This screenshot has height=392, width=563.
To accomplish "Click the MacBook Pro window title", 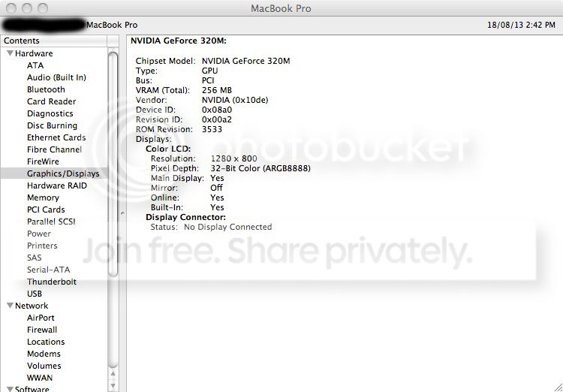I will click(281, 8).
